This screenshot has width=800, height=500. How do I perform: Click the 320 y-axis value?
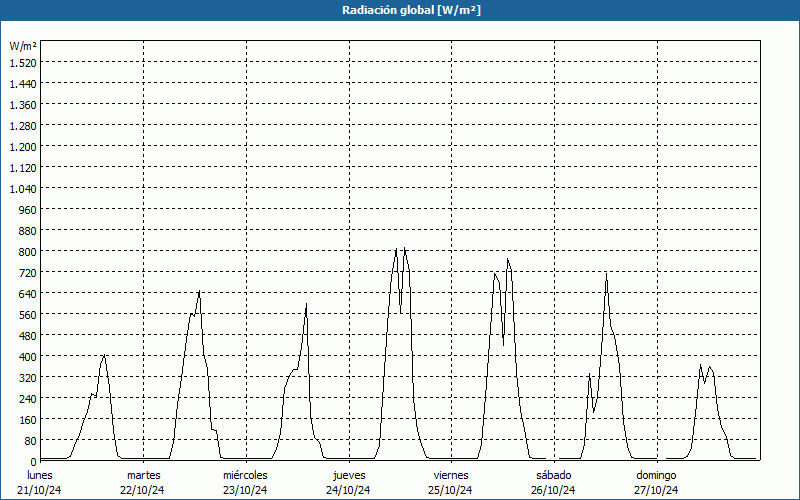pyautogui.click(x=28, y=378)
